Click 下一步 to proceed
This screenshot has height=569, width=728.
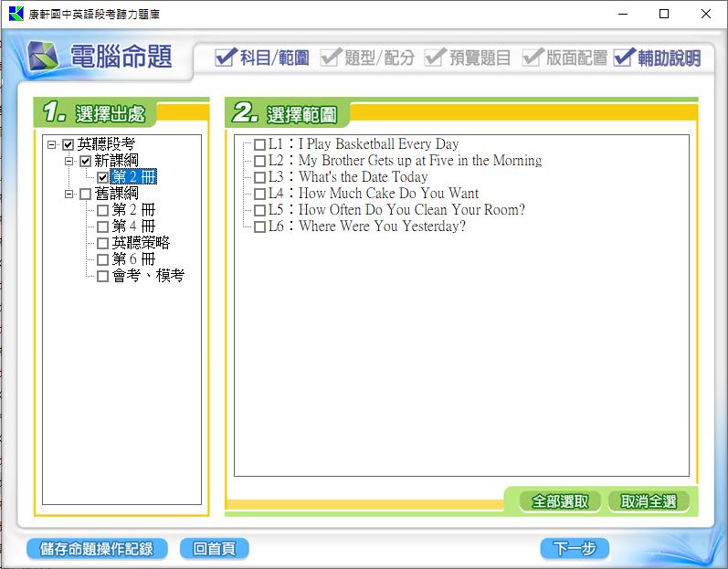coord(575,548)
